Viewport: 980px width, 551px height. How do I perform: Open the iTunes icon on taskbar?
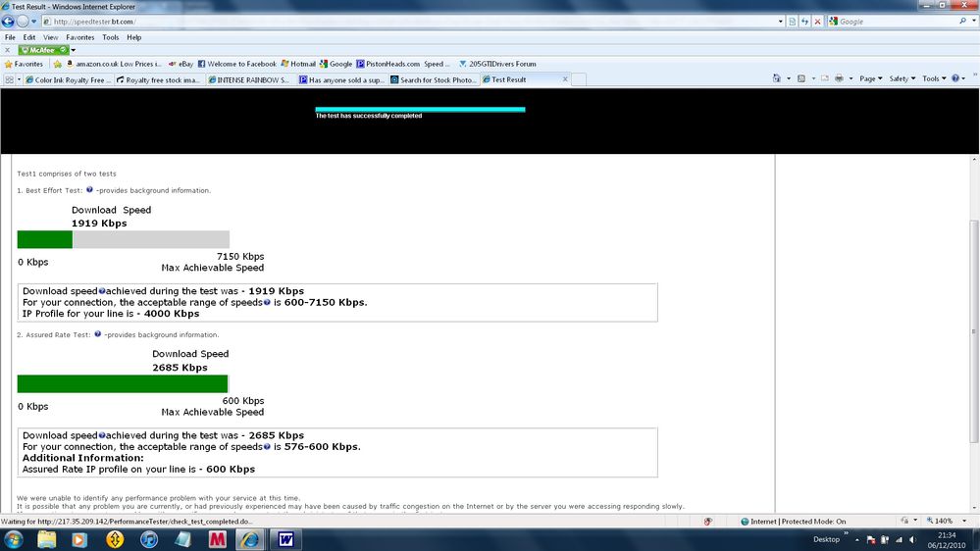149,539
